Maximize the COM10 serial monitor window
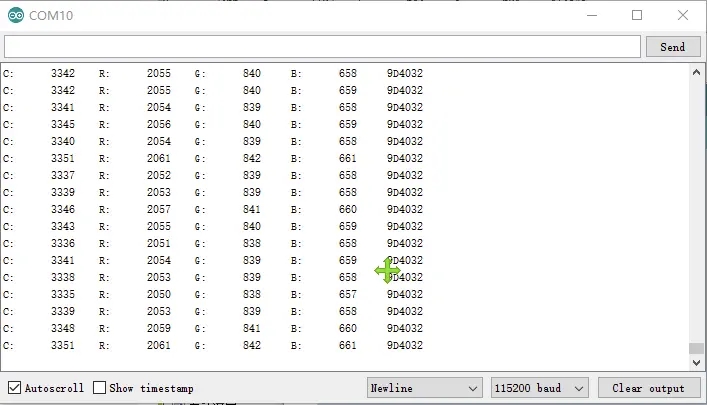This screenshot has height=405, width=707. [x=637, y=16]
